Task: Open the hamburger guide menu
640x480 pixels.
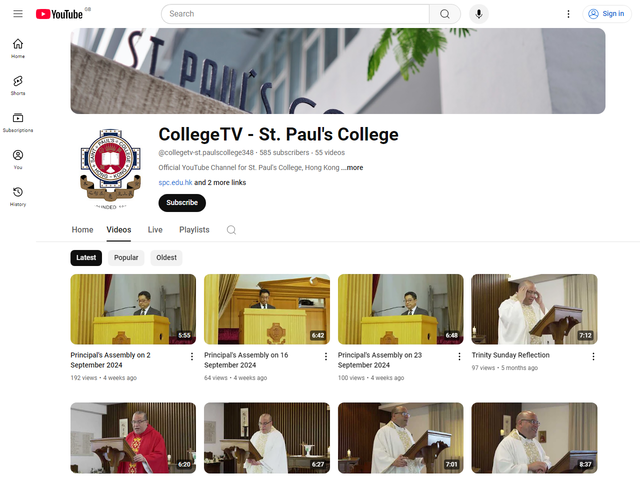Action: pyautogui.click(x=18, y=14)
